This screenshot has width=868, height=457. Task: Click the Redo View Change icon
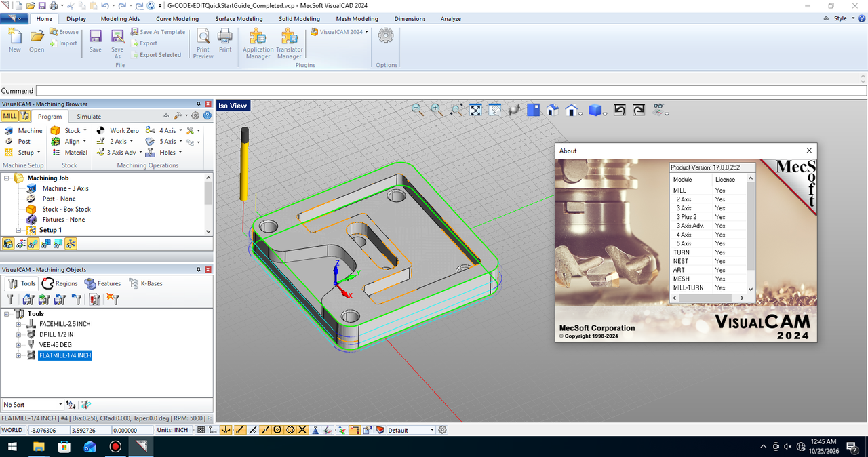[638, 109]
